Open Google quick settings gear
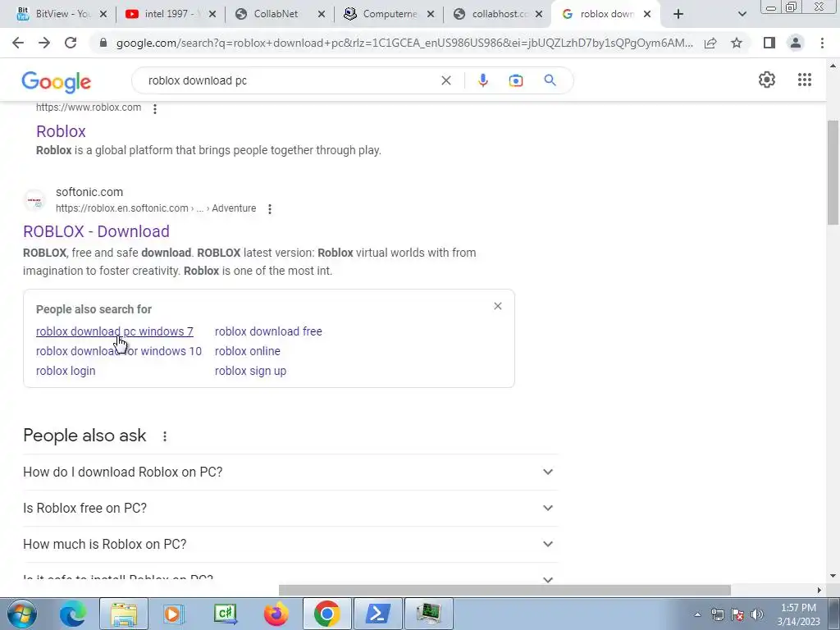The image size is (840, 630). (767, 80)
